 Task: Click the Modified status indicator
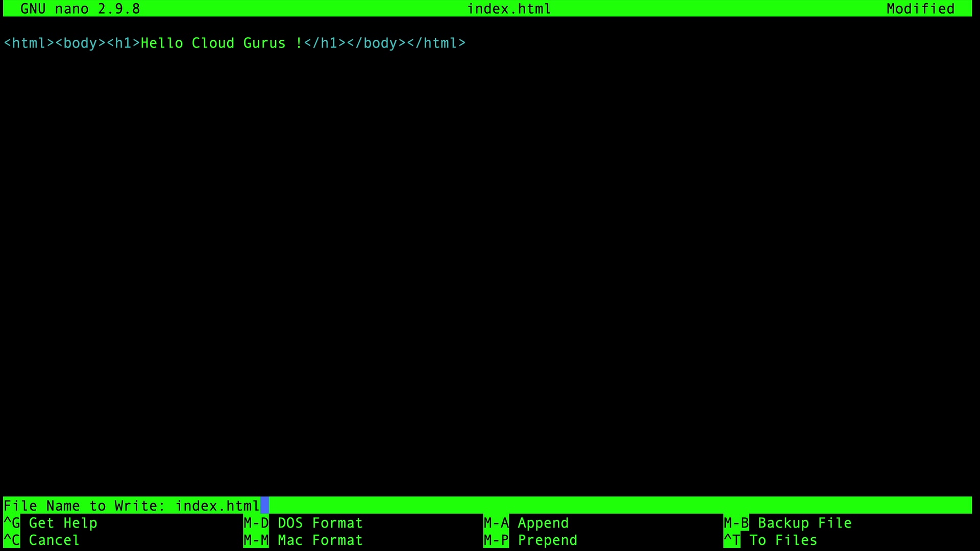coord(920,9)
